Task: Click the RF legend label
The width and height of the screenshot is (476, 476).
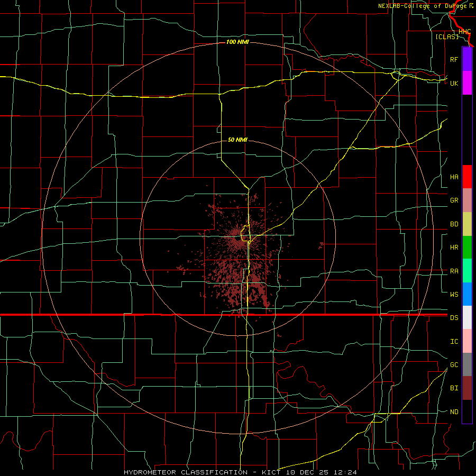Action: tap(454, 59)
